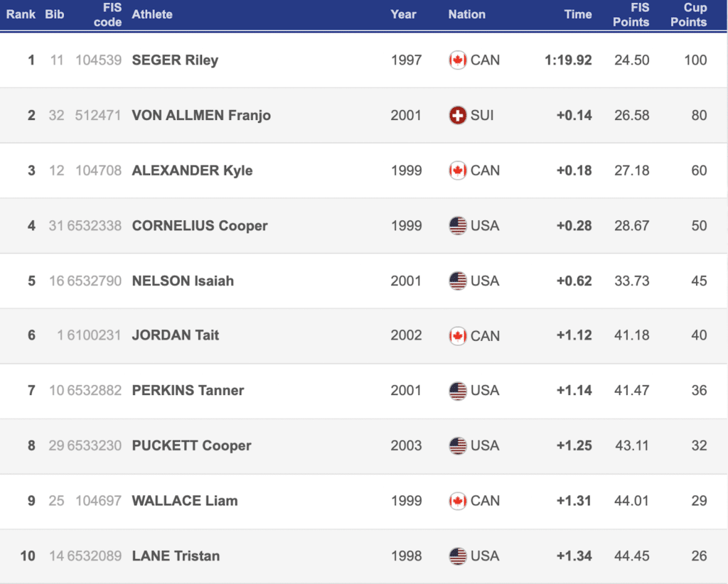The width and height of the screenshot is (728, 584).
Task: Click the Athlete column header
Action: [152, 14]
